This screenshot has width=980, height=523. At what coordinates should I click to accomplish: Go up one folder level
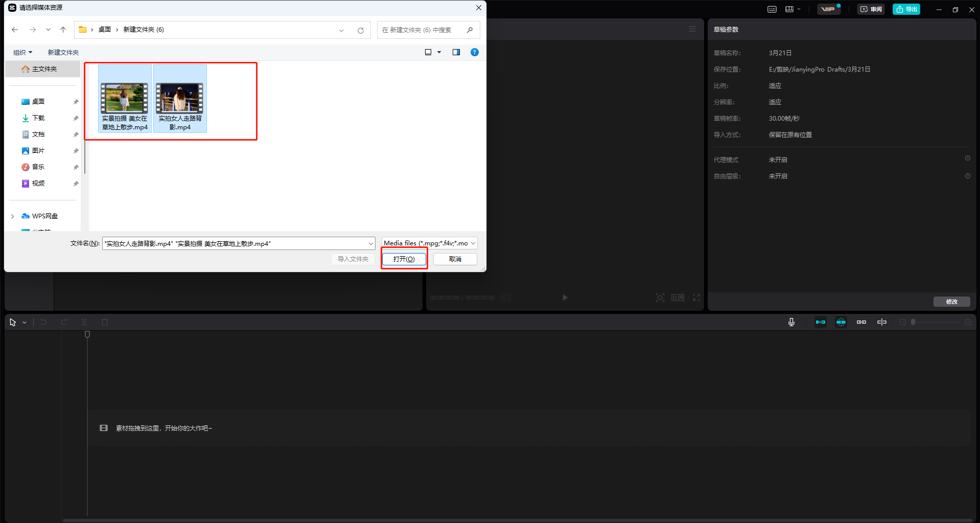coord(63,30)
